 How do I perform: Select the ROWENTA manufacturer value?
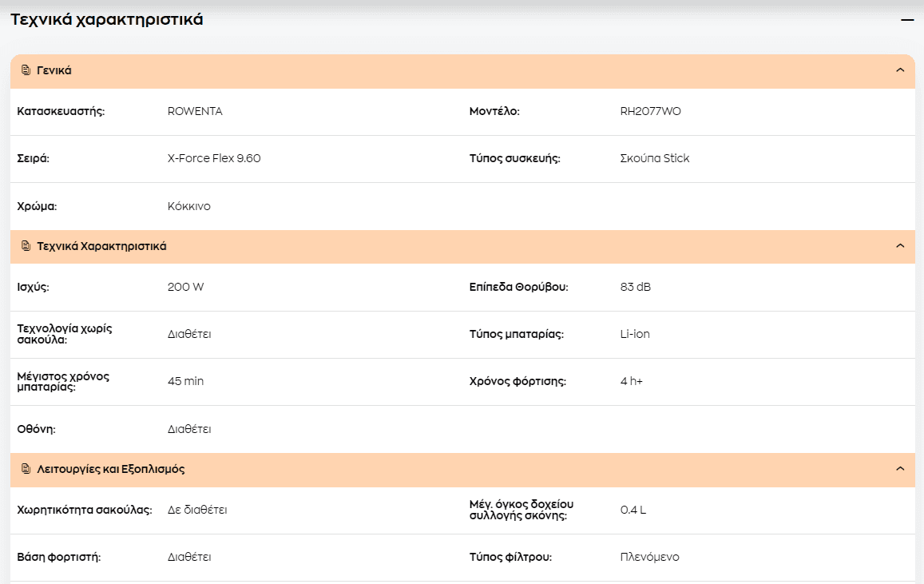(195, 111)
